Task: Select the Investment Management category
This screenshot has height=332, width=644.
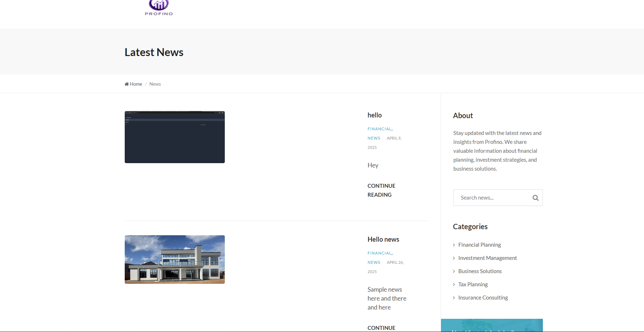Action: 487,258
